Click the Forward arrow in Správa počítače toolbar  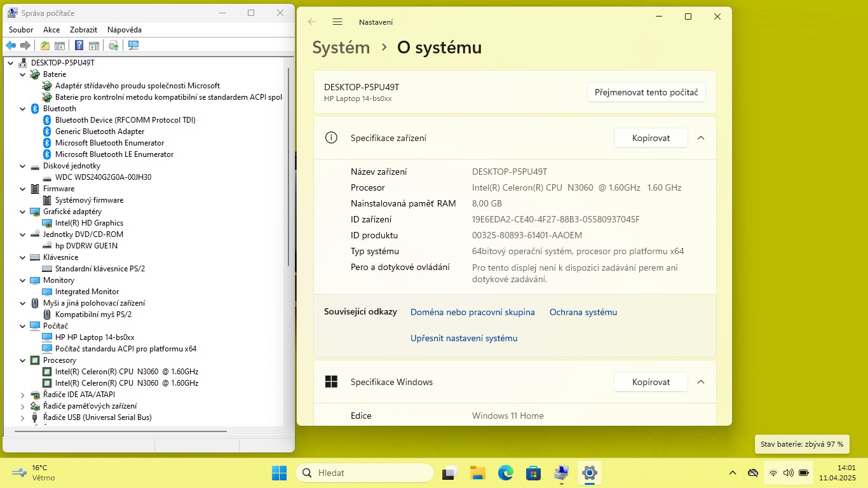pyautogui.click(x=25, y=45)
